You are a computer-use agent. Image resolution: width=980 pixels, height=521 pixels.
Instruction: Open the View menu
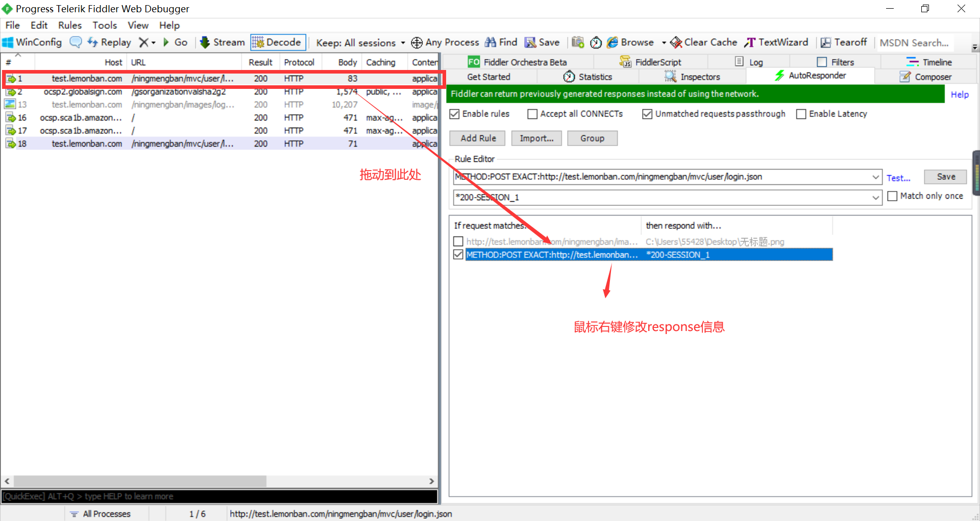[x=138, y=25]
